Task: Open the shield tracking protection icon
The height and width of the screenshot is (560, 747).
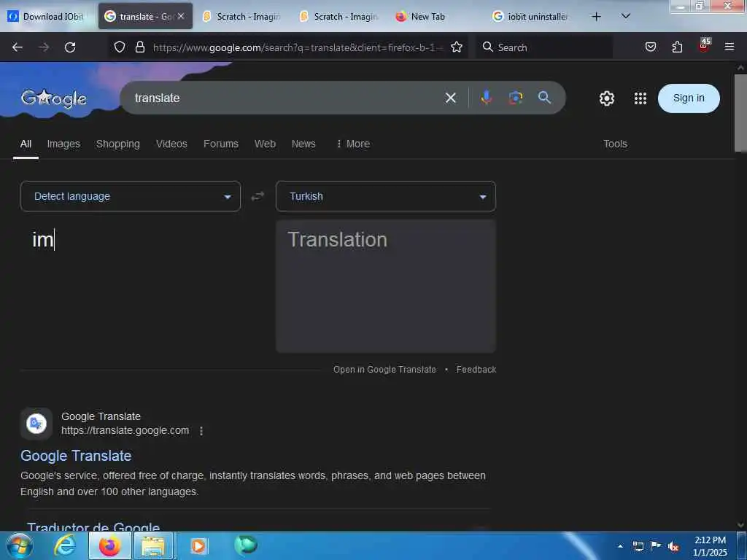Action: 120,47
